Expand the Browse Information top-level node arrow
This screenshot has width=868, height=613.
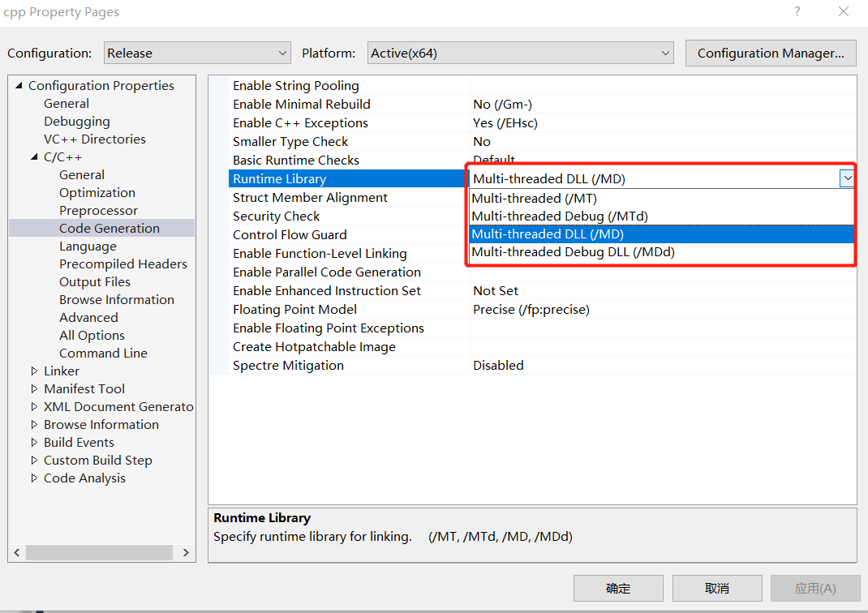[x=34, y=424]
